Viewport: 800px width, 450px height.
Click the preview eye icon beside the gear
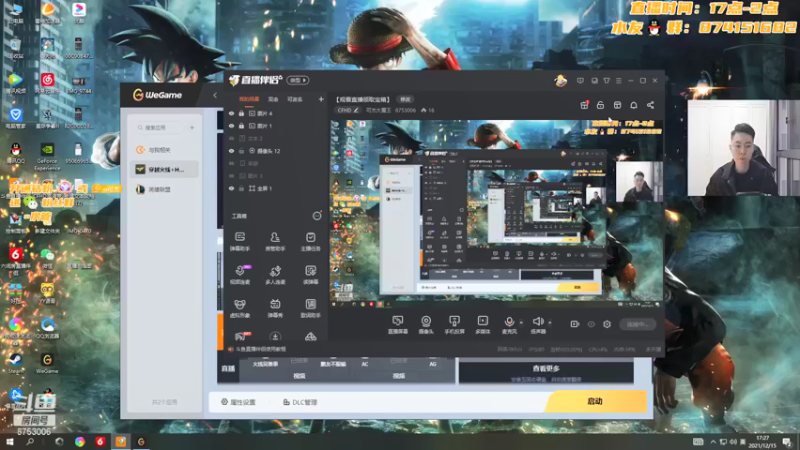(x=591, y=324)
